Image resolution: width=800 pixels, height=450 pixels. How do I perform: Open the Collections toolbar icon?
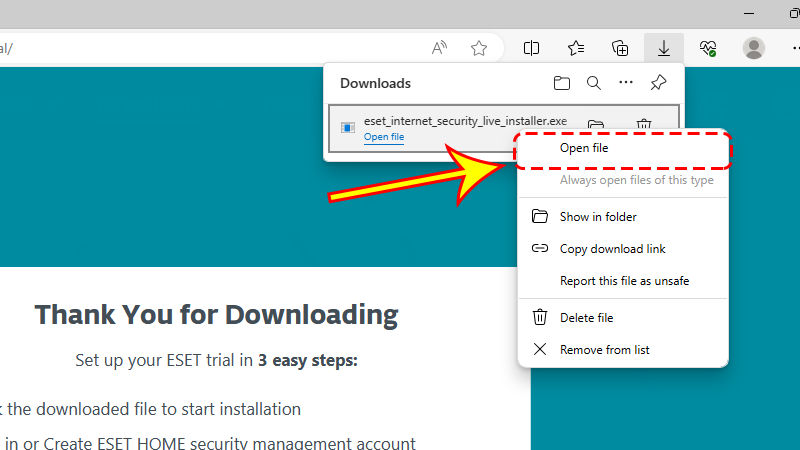click(620, 48)
